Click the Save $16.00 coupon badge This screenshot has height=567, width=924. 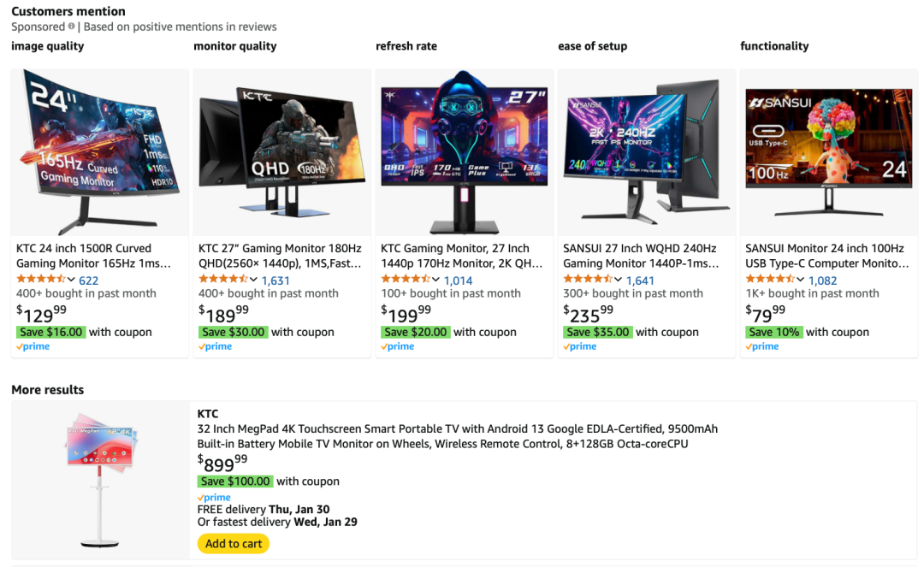[x=51, y=332]
